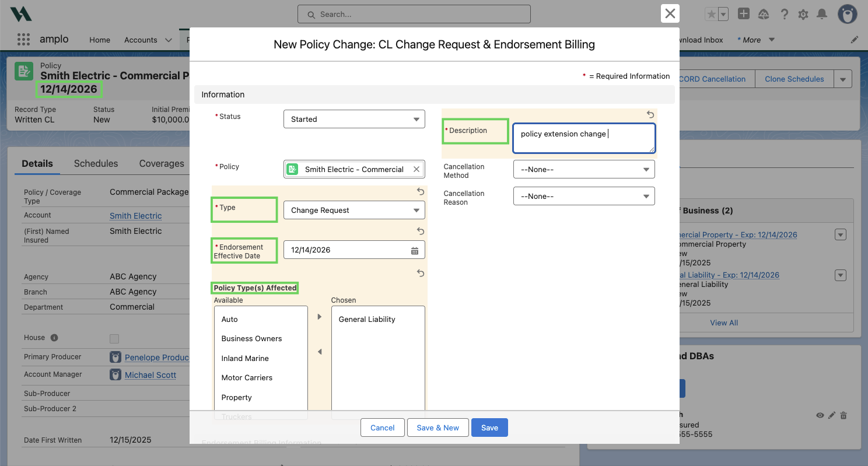Open the Accounts nav tab
The image size is (868, 466).
141,40
